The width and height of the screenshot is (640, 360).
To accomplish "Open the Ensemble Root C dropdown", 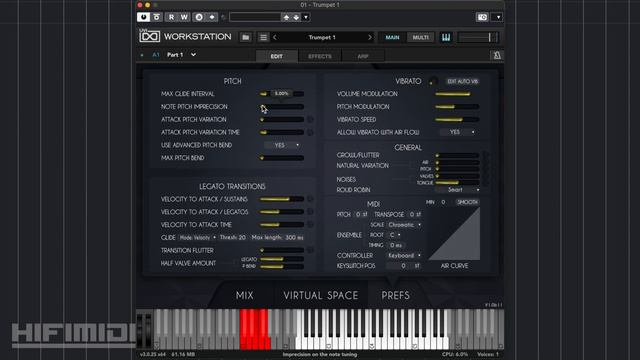I will click(394, 235).
